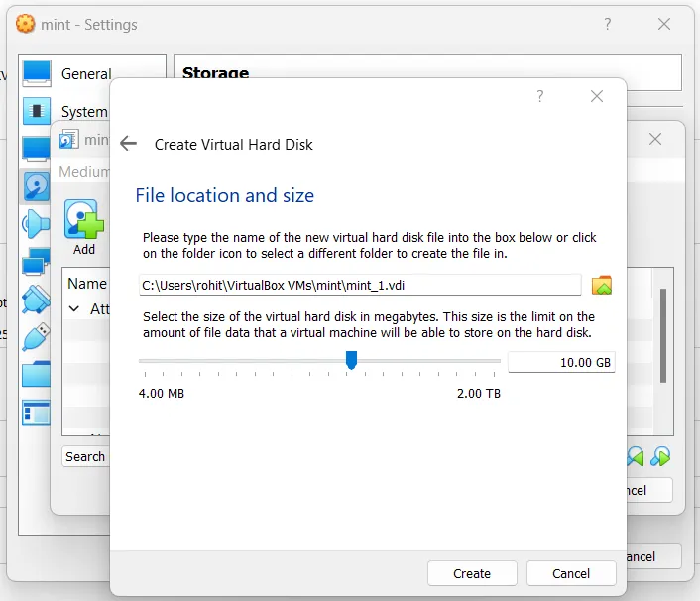
Task: Collapse the Attached group chevron in medium list
Action: coord(74,309)
